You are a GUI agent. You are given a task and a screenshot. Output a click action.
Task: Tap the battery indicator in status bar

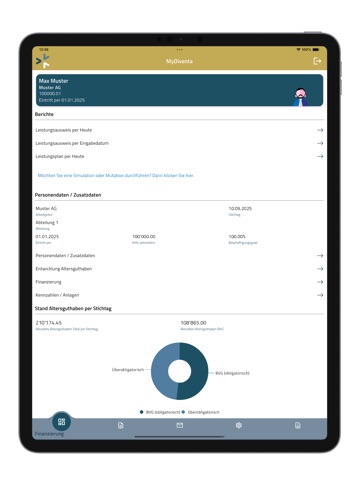tap(316, 49)
